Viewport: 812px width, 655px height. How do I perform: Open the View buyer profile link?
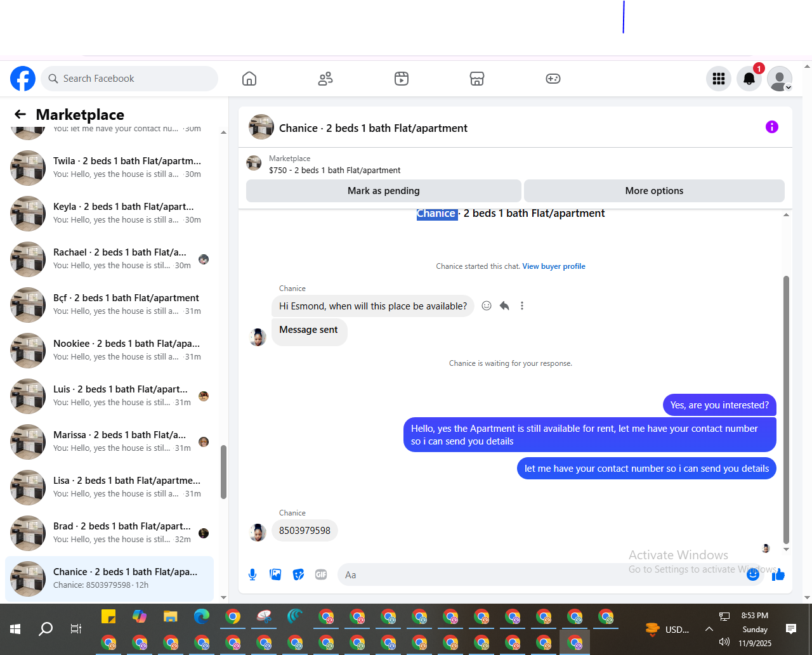(x=554, y=266)
